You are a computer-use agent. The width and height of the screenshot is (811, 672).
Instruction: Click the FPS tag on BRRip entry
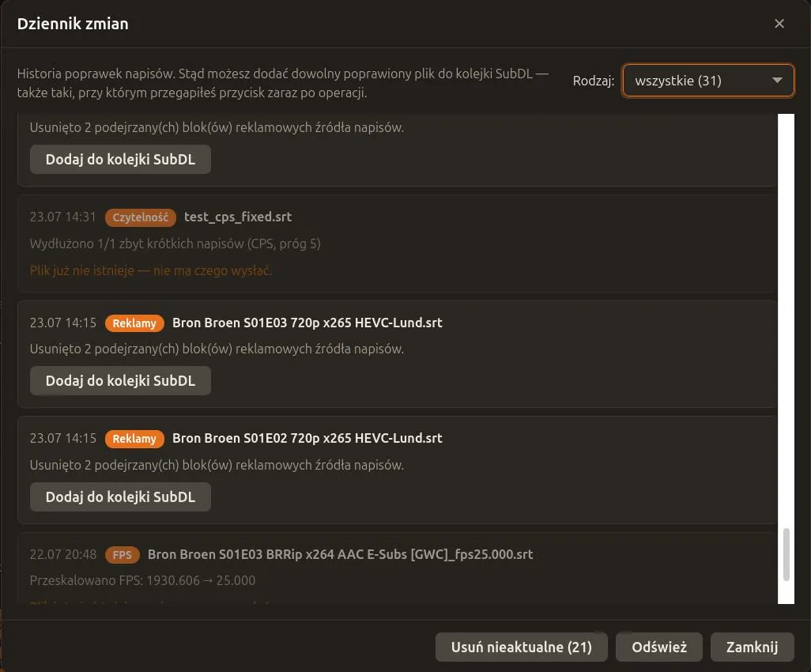point(122,555)
